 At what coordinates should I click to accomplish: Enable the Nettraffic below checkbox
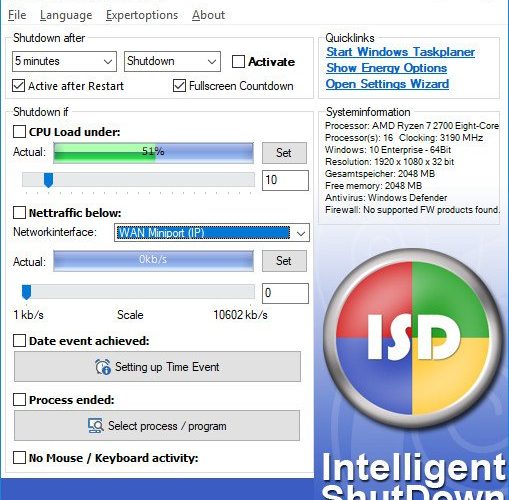click(x=19, y=212)
